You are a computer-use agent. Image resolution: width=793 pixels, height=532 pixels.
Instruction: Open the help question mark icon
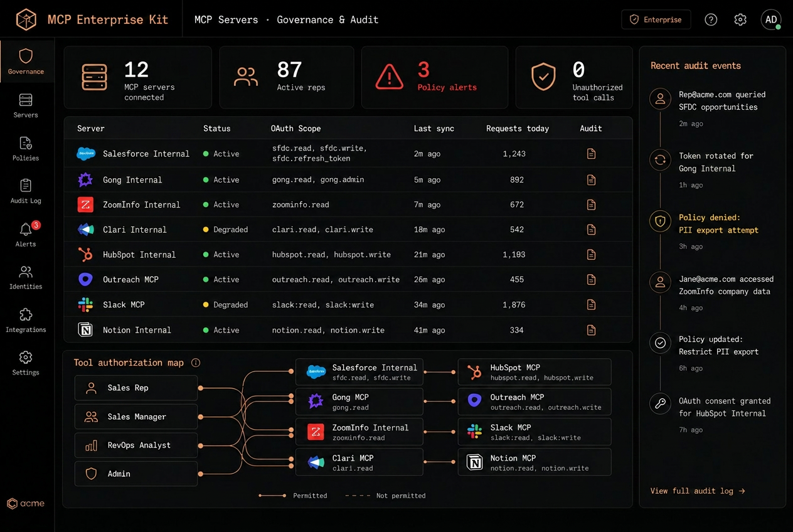tap(711, 19)
